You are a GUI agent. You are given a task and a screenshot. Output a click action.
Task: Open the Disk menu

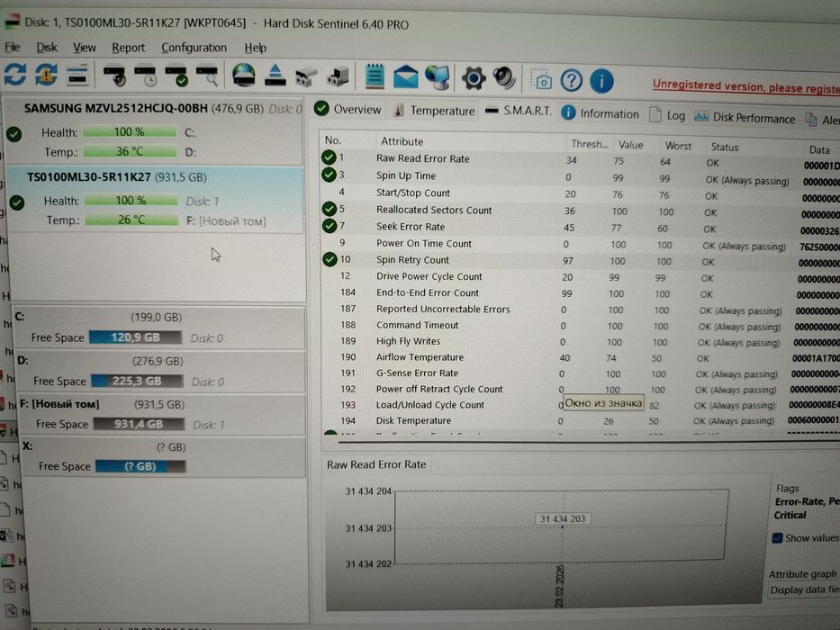[47, 47]
